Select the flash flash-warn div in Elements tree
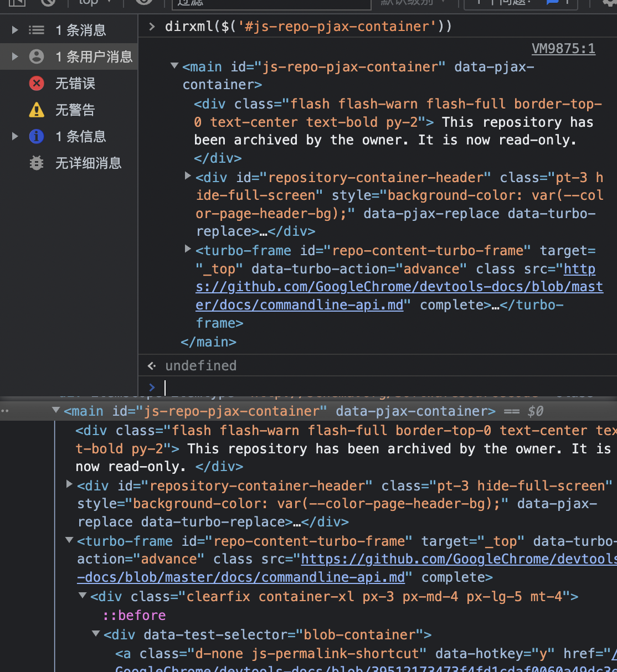617x672 pixels. tap(346, 448)
